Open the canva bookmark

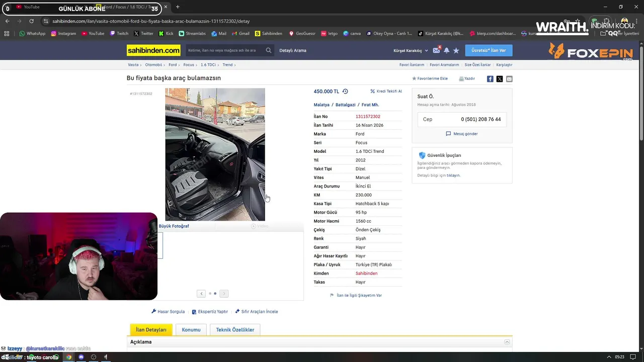coord(352,34)
